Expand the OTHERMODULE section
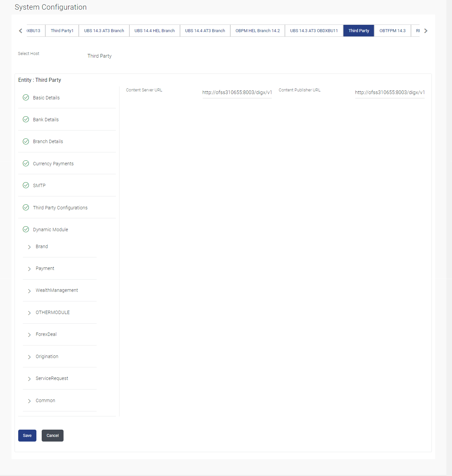Screen dimensions: 452x476 click(x=29, y=313)
